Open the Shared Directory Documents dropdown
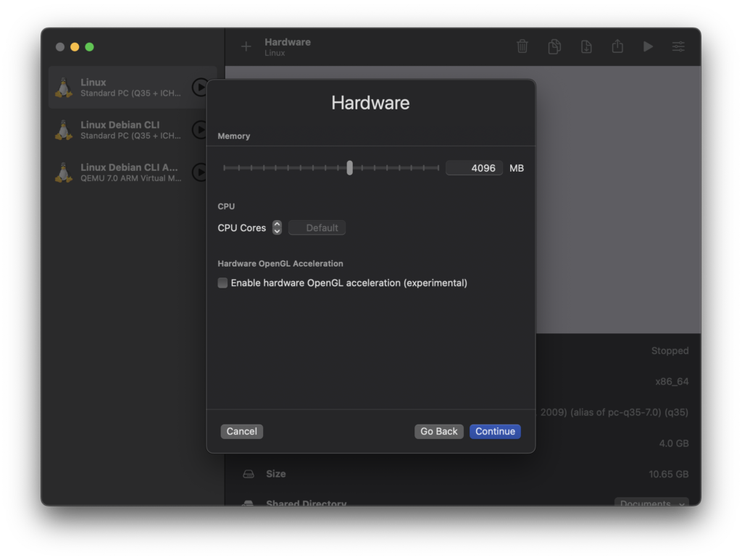The image size is (742, 560). coord(651,502)
